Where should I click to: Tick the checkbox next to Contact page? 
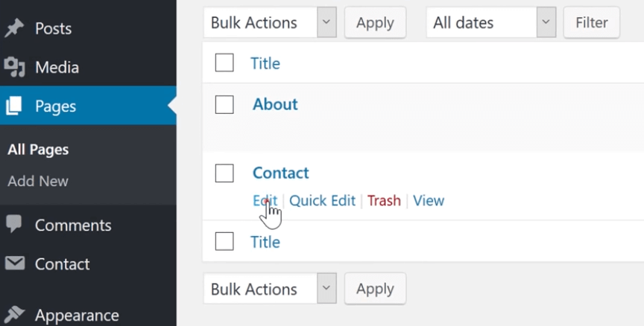(x=224, y=173)
